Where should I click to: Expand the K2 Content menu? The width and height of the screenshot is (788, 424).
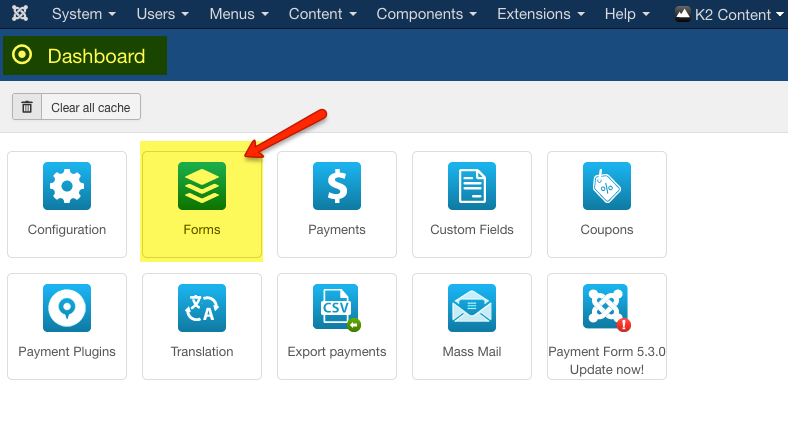pyautogui.click(x=730, y=15)
